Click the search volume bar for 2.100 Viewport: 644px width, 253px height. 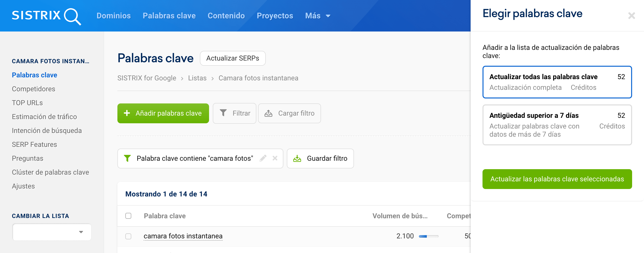click(428, 236)
